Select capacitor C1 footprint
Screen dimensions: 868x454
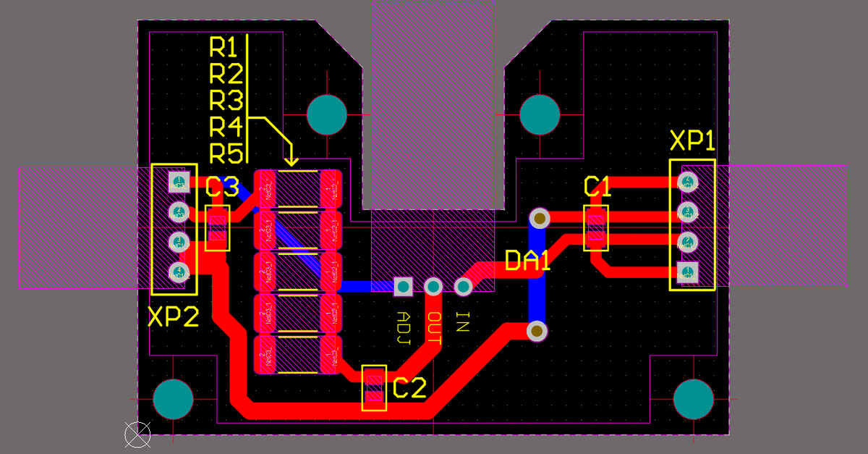(596, 228)
